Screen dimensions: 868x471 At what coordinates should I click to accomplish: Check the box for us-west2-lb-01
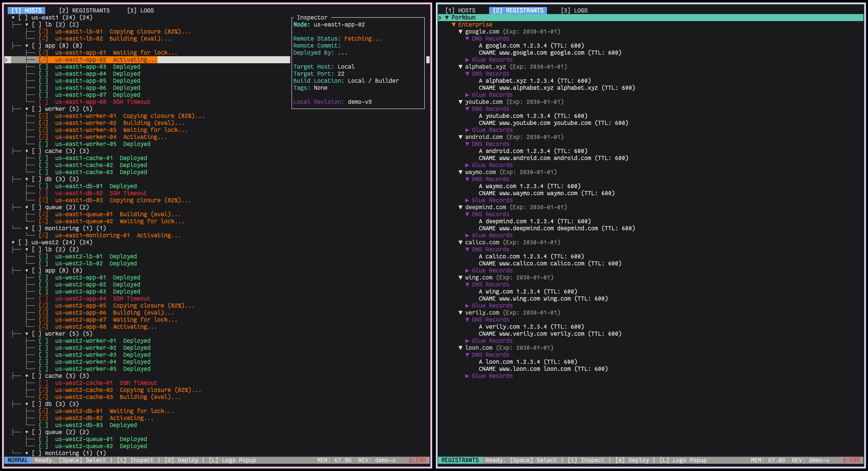click(x=43, y=257)
